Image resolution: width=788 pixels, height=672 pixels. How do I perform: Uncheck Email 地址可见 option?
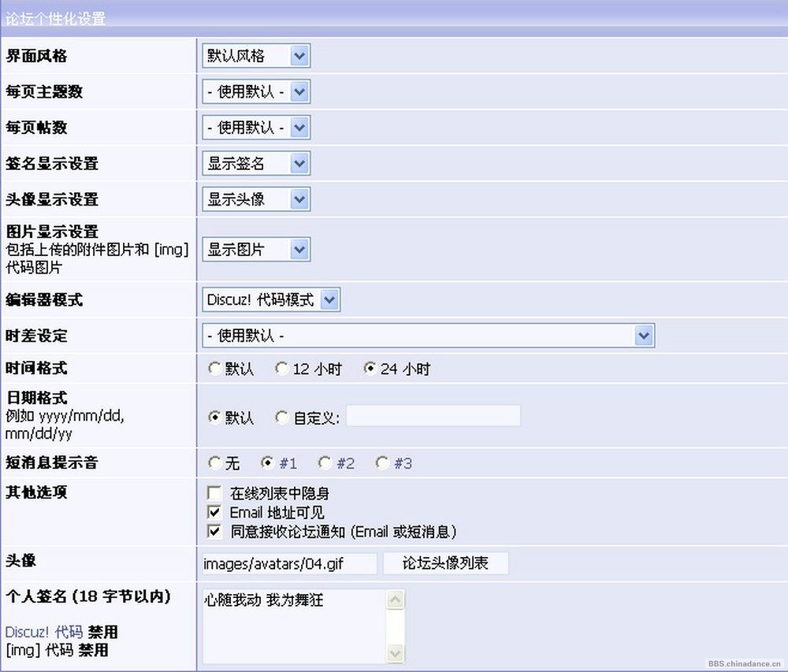click(x=214, y=512)
